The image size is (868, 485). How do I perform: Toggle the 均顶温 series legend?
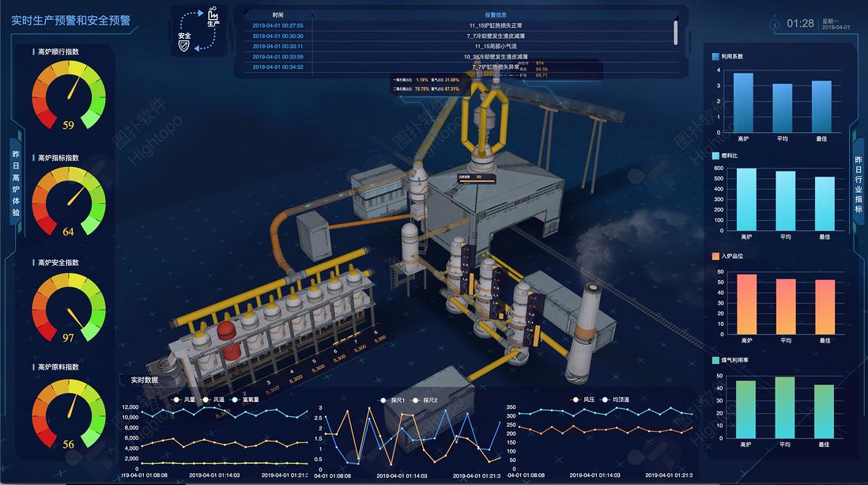(616, 400)
